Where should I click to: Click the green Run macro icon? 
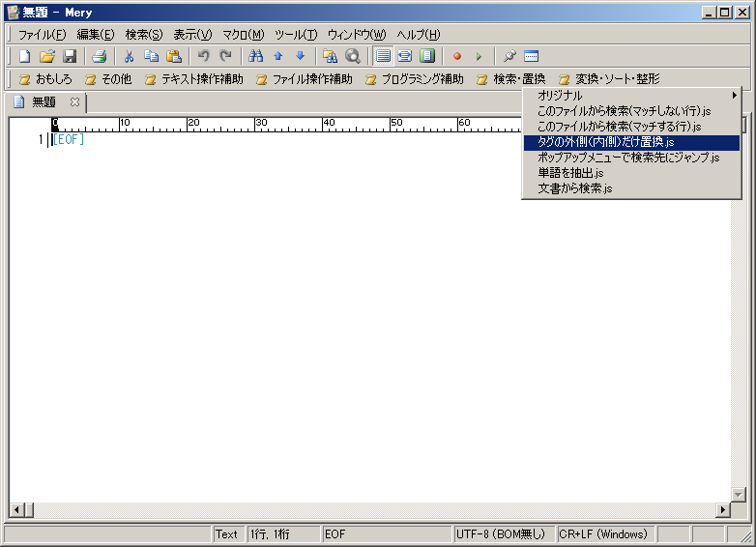point(479,57)
